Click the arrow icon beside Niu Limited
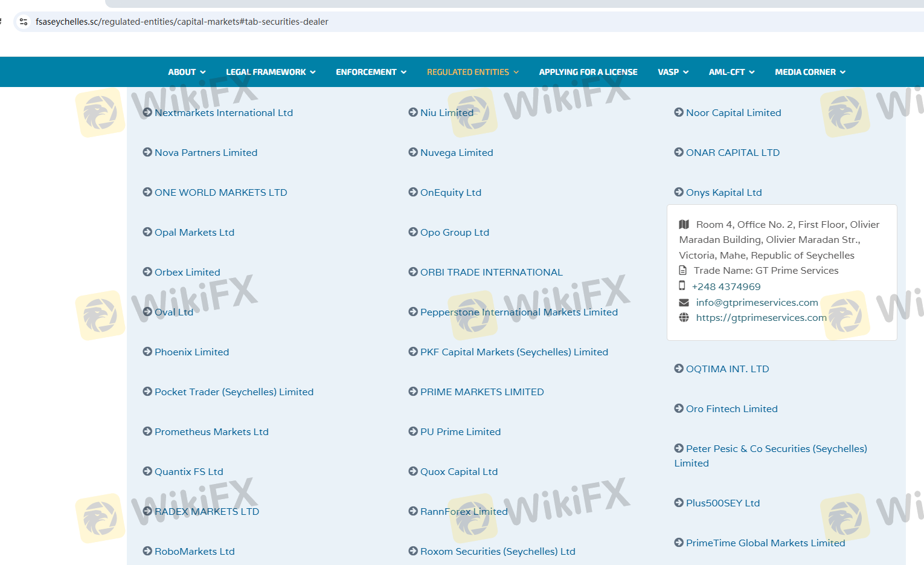 (413, 112)
